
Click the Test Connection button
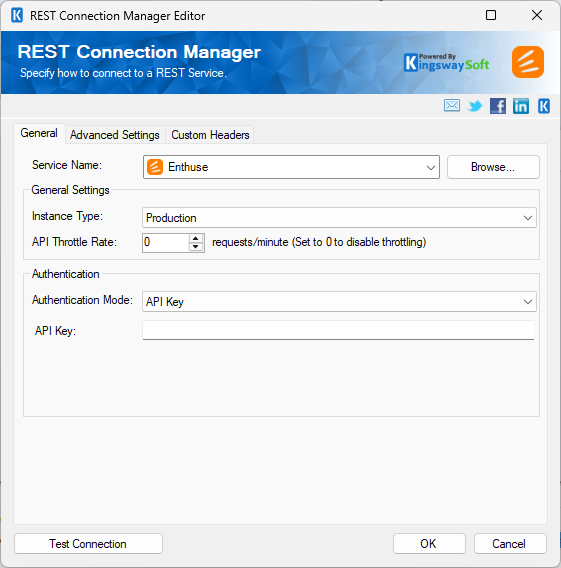[88, 543]
